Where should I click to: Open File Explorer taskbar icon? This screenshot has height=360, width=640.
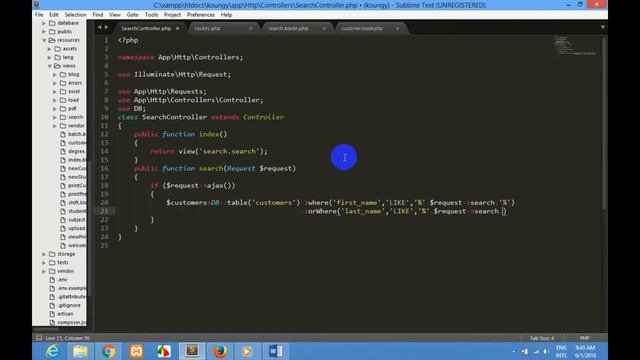[x=80, y=351]
